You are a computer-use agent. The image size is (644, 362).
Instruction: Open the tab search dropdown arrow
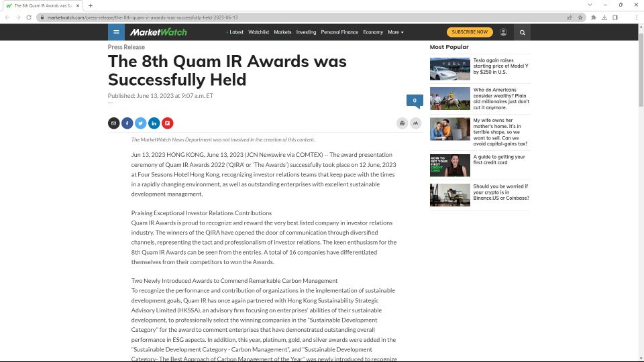click(590, 5)
